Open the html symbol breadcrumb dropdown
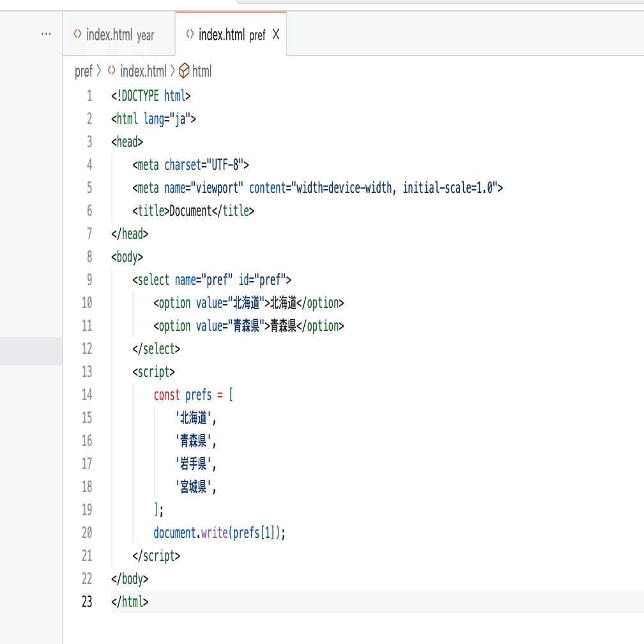 point(202,71)
